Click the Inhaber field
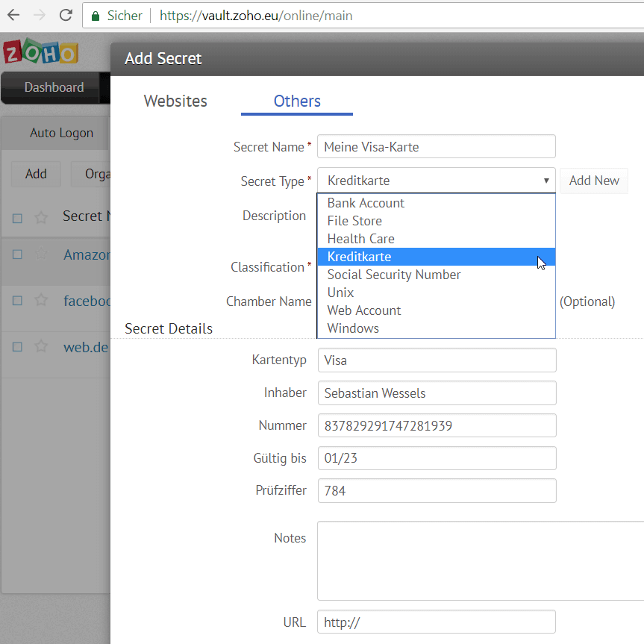Viewport: 644px width, 644px height. tap(437, 393)
